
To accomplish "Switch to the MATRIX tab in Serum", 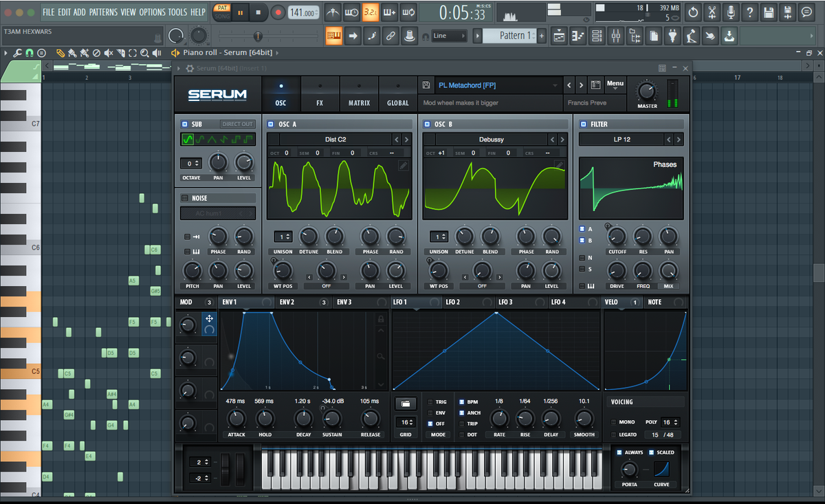I will click(359, 94).
